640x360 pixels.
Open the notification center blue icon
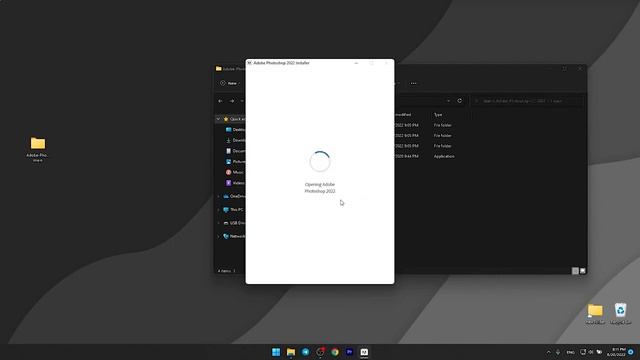coord(631,352)
